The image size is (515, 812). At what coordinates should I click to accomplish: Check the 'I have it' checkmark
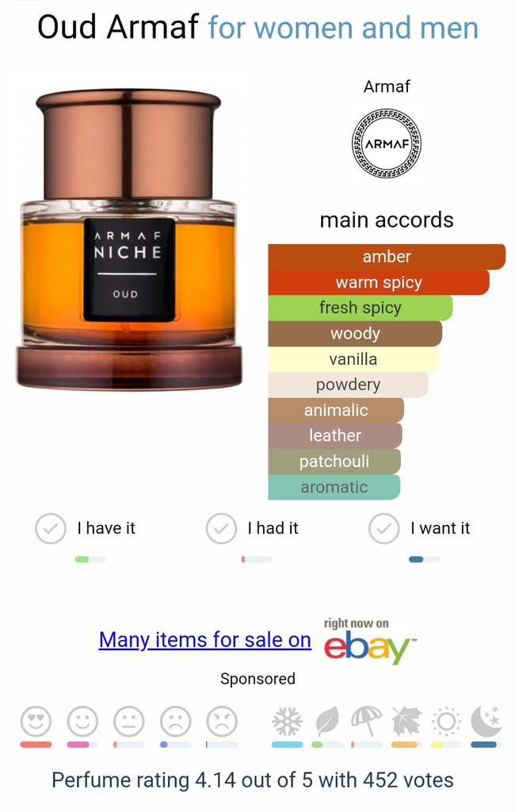[50, 528]
